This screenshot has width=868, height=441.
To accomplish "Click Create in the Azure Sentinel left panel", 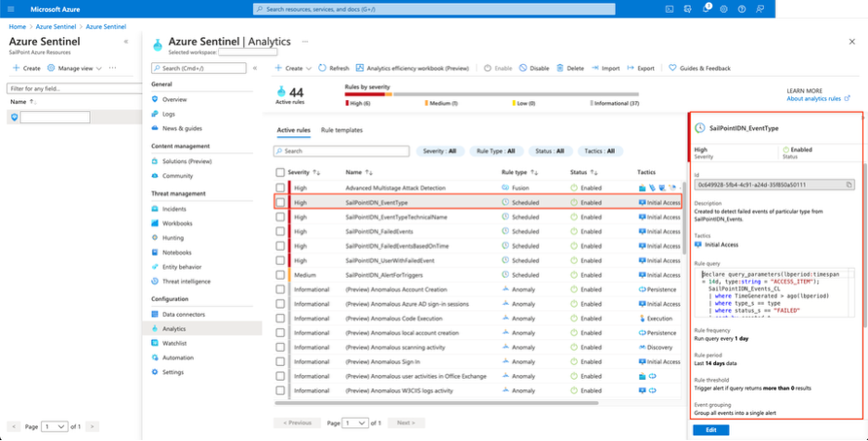I will 26,68.
